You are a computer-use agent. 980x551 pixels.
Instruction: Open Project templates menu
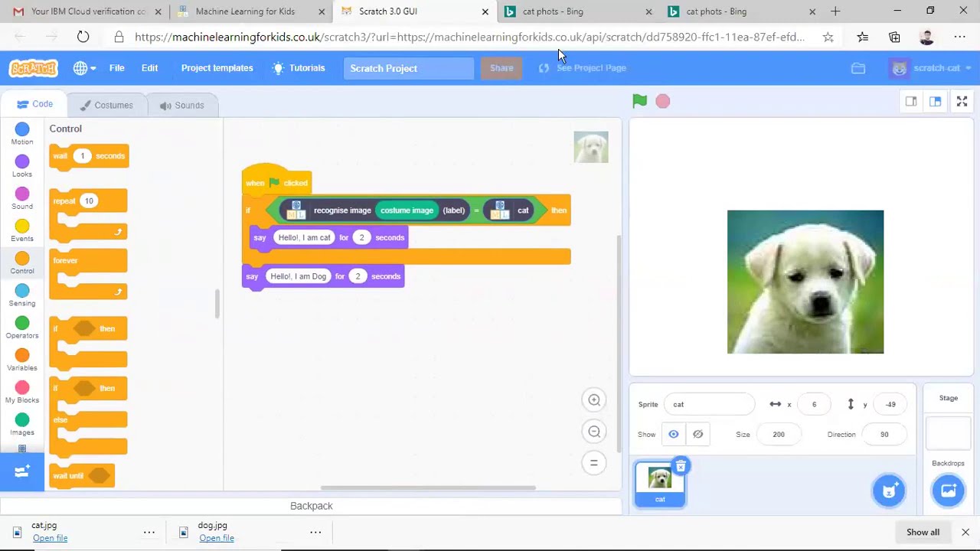click(217, 68)
